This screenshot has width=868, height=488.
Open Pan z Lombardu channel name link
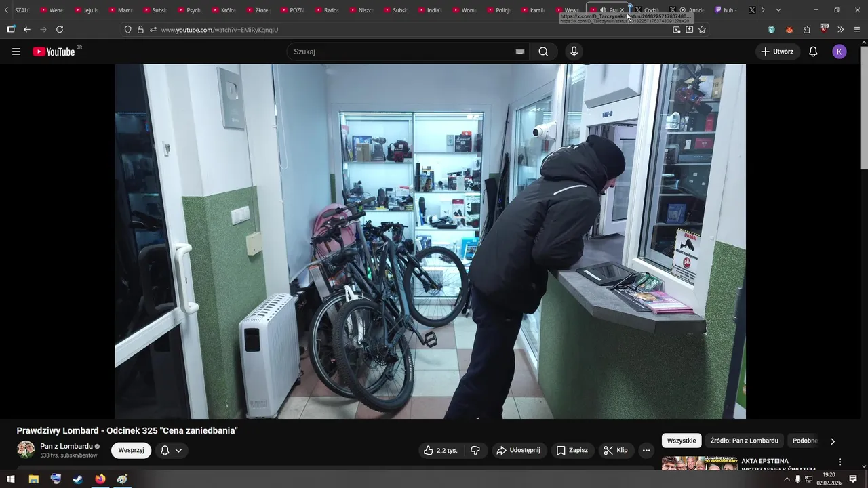coord(66,446)
